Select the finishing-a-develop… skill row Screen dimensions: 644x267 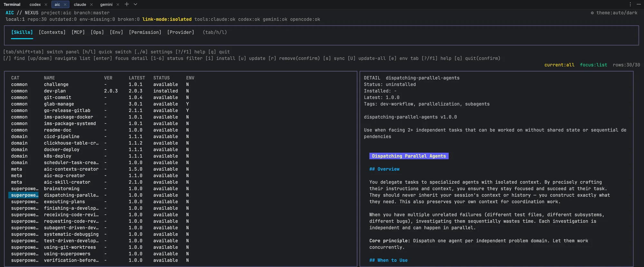tap(100, 208)
